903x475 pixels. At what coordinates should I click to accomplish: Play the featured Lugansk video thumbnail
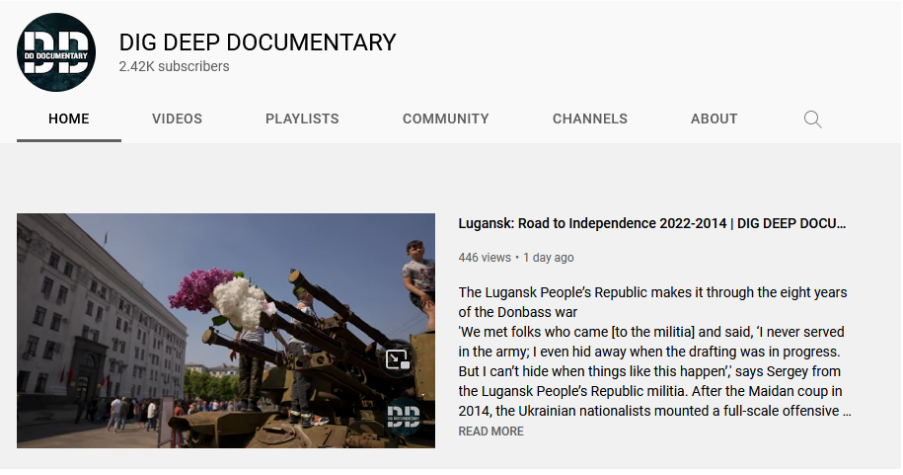pyautogui.click(x=226, y=330)
